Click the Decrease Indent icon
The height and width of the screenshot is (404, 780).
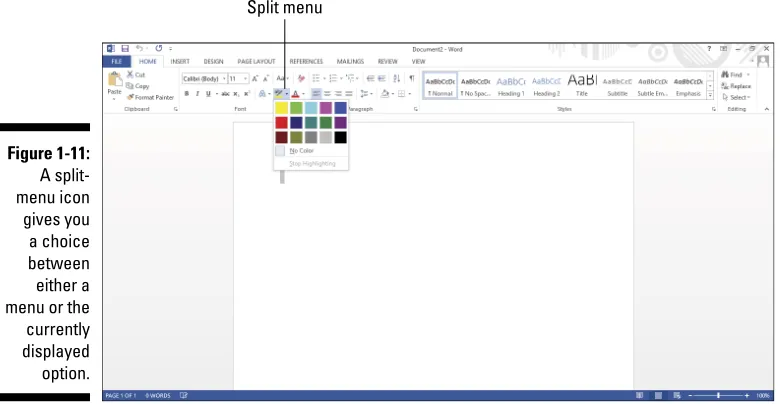[x=370, y=78]
